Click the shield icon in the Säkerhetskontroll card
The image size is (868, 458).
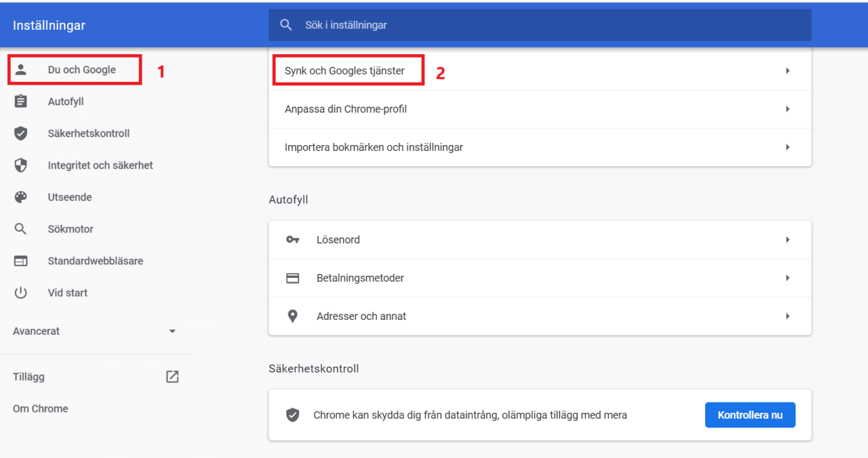(x=293, y=415)
